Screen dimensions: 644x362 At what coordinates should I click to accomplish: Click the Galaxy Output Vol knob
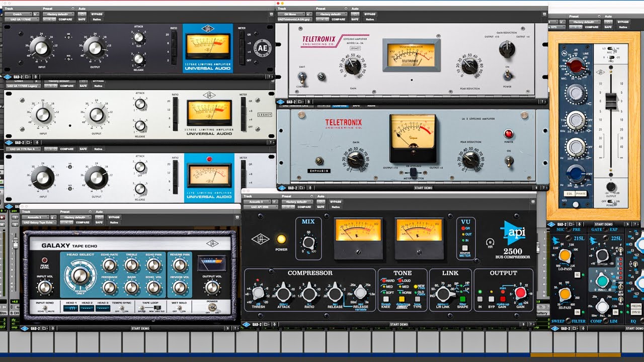(212, 288)
